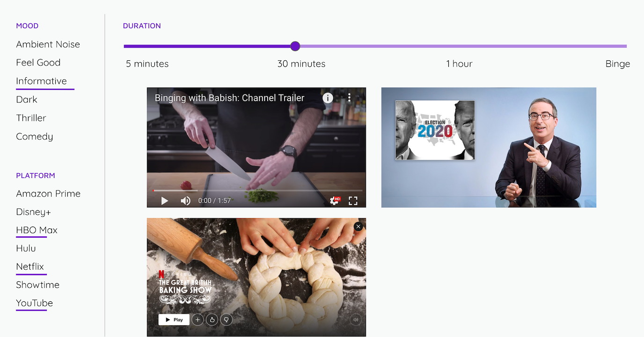Image resolution: width=644 pixels, height=337 pixels.
Task: Click Play on Great British Baking Show
Action: (174, 320)
